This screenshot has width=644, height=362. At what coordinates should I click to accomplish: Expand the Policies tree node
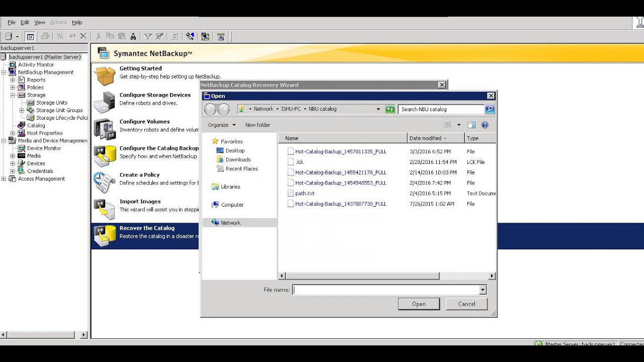13,87
